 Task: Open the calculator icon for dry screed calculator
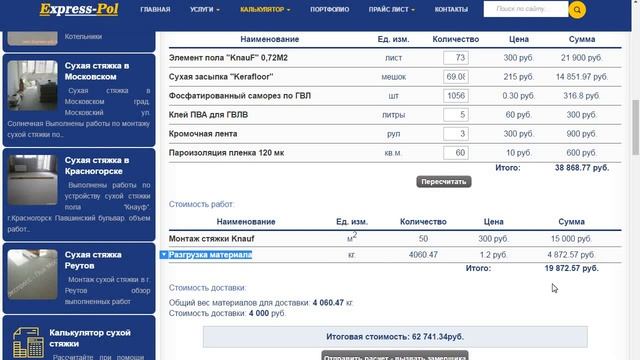(28, 343)
